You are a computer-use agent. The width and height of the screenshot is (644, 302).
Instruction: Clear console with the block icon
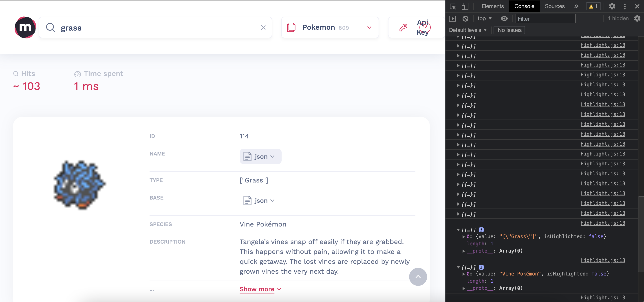(465, 18)
